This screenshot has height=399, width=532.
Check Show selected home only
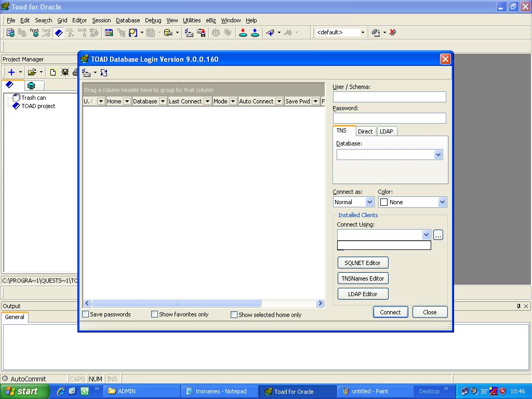pos(234,314)
